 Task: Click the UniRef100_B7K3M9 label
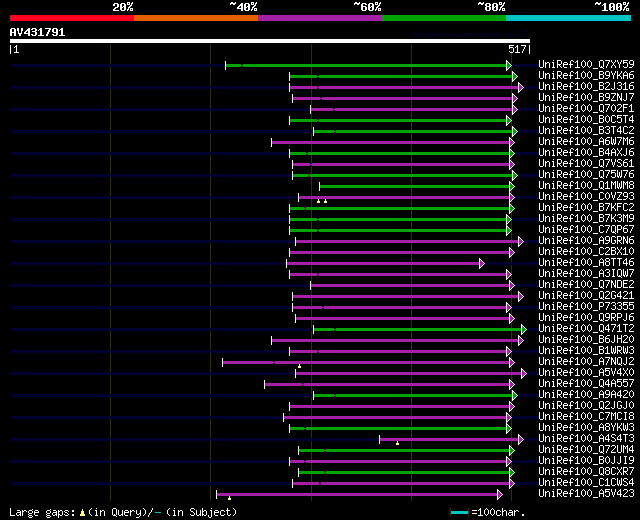click(x=586, y=219)
